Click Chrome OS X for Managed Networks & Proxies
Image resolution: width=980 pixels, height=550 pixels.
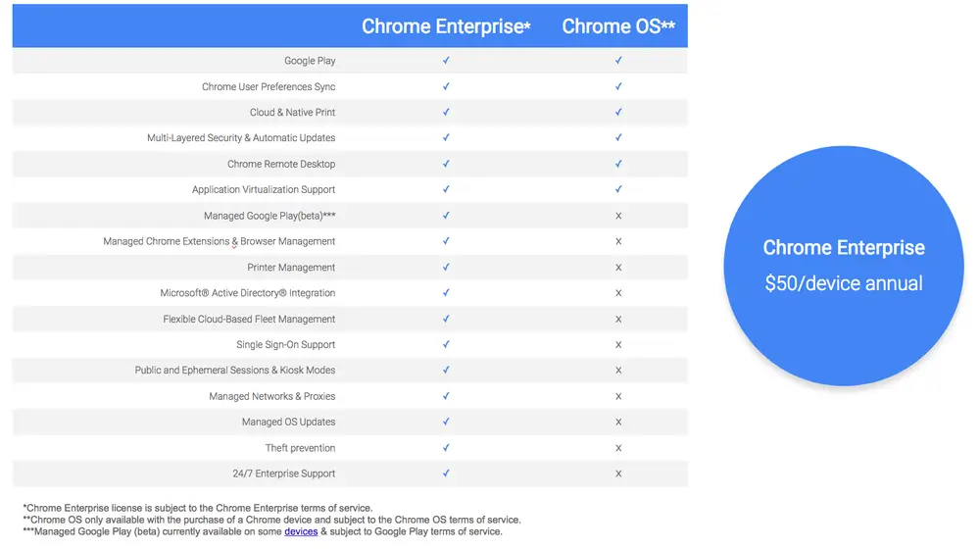618,396
